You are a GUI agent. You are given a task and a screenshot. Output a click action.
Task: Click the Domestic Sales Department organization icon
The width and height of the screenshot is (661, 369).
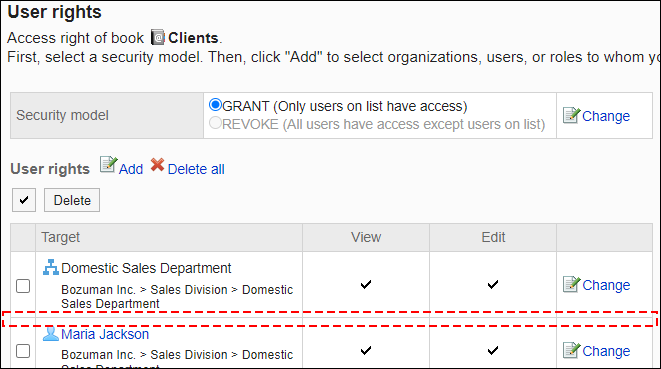51,267
